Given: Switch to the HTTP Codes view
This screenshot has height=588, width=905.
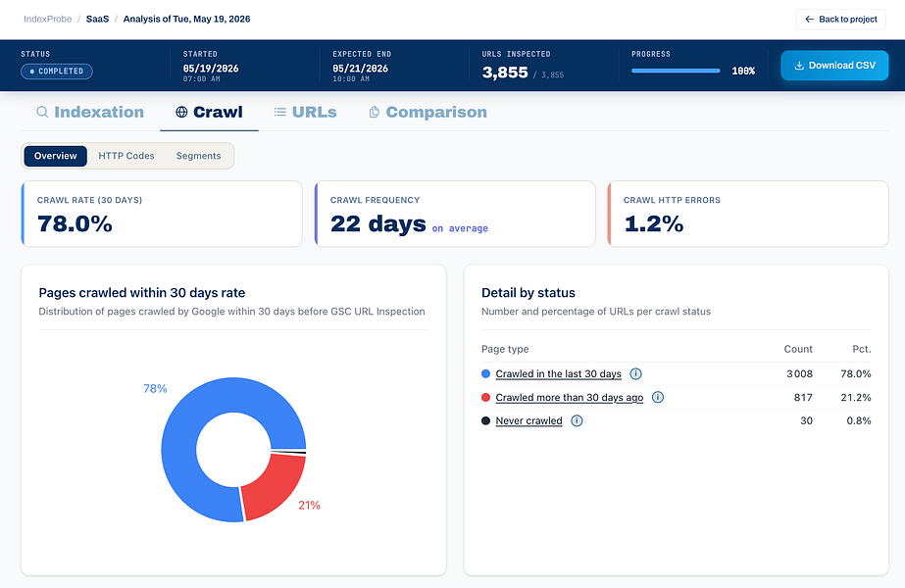Looking at the screenshot, I should tap(126, 156).
